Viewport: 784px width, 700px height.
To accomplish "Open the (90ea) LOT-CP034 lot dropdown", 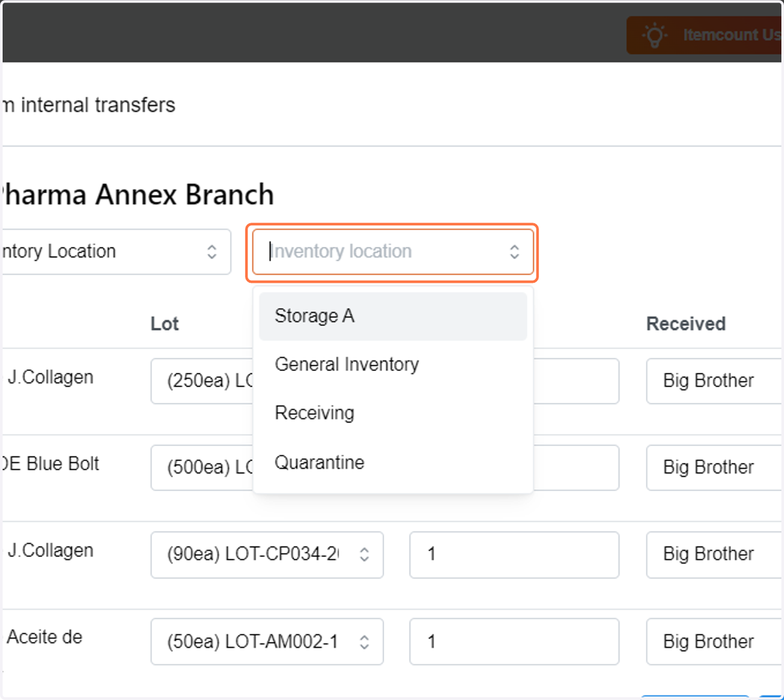I will point(267,554).
